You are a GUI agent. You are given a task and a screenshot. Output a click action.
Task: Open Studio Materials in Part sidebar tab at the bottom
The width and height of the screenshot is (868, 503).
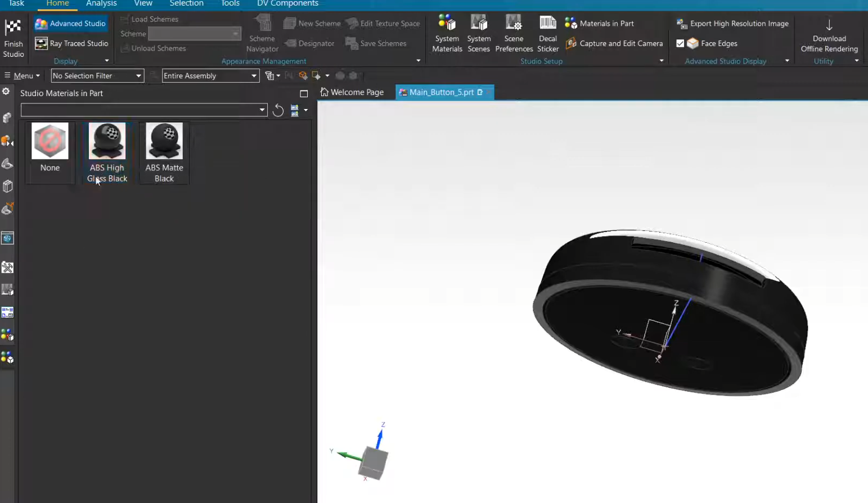pos(7,357)
